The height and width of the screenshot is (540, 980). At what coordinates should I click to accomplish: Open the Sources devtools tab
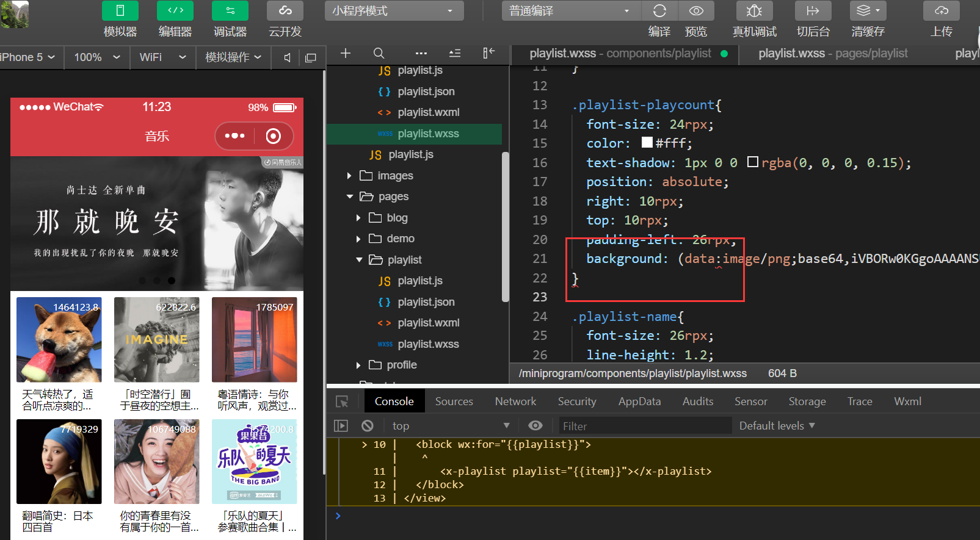pos(454,401)
